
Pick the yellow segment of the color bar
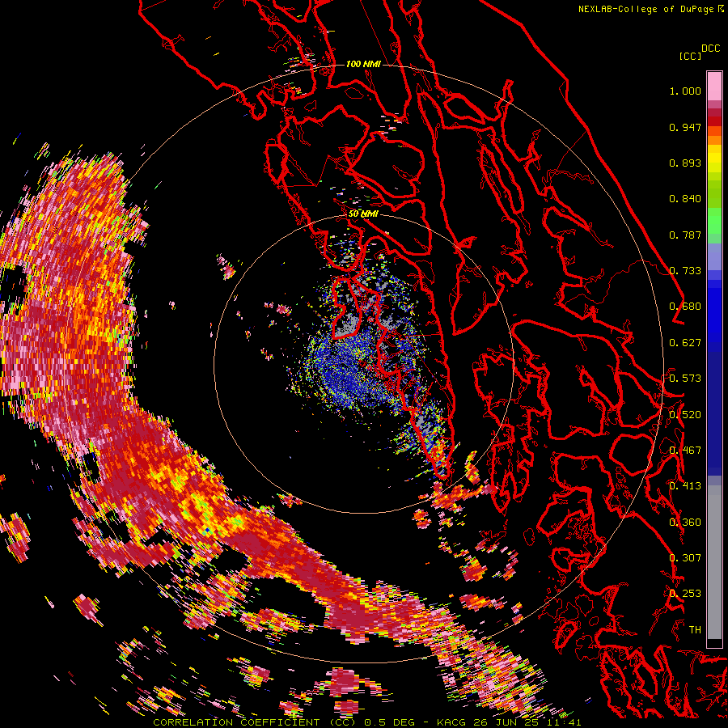(x=714, y=159)
